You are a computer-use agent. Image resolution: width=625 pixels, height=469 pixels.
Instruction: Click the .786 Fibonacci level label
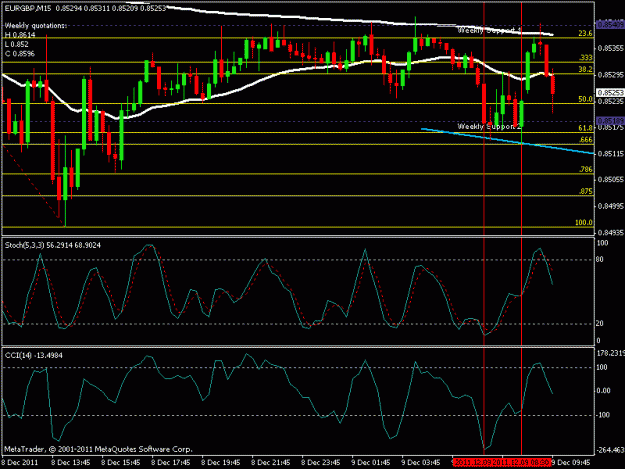click(586, 170)
